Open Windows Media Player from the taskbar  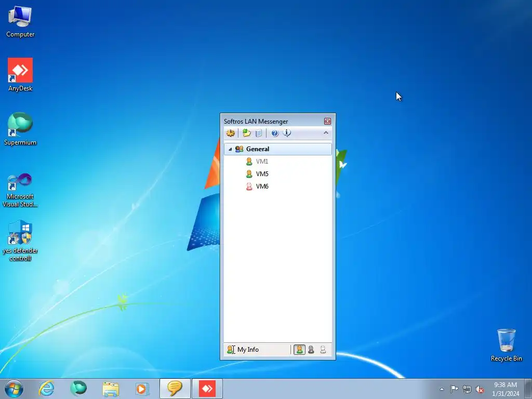click(142, 389)
